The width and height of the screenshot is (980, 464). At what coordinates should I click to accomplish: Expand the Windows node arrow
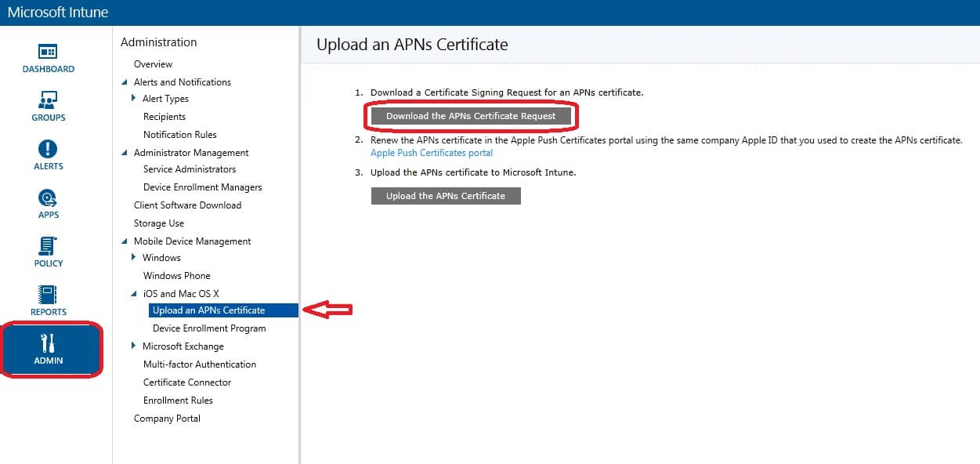pos(134,258)
